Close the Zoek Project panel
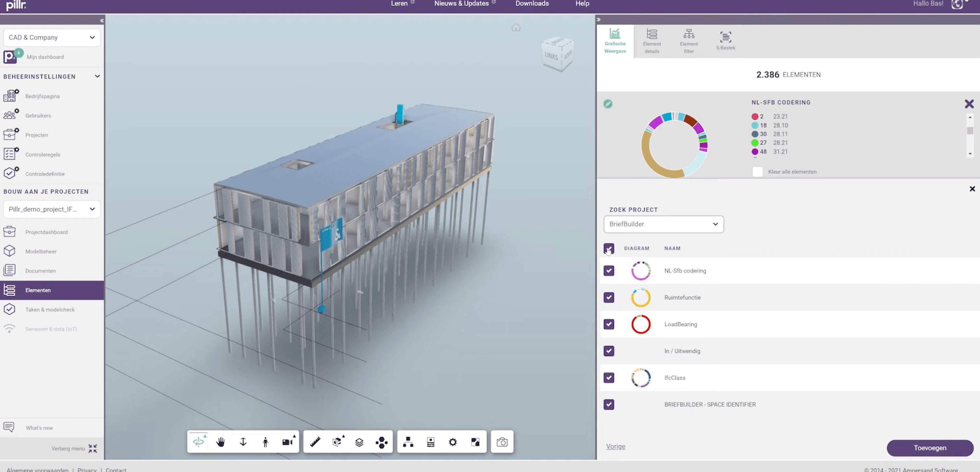Image resolution: width=980 pixels, height=472 pixels. (x=972, y=189)
